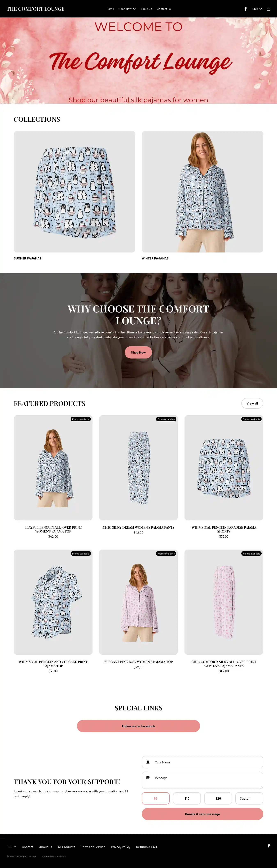This screenshot has height=868, width=277.
Task: Open the Summer Pajamas collection thumbnail
Action: pyautogui.click(x=74, y=191)
